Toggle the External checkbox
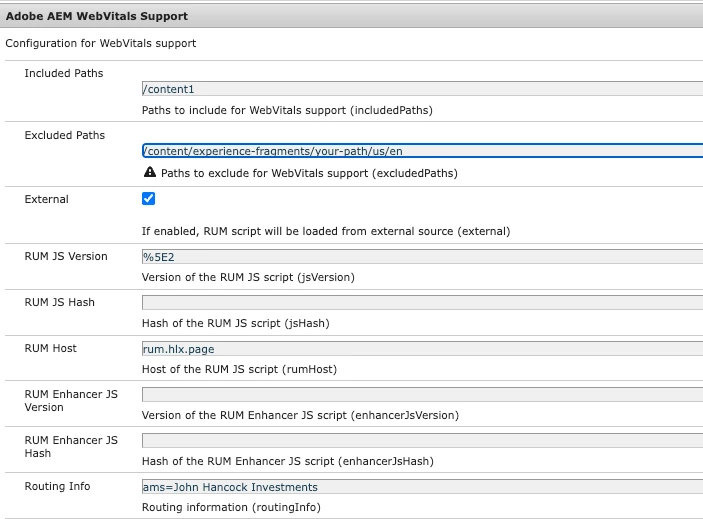This screenshot has height=519, width=703. [149, 199]
